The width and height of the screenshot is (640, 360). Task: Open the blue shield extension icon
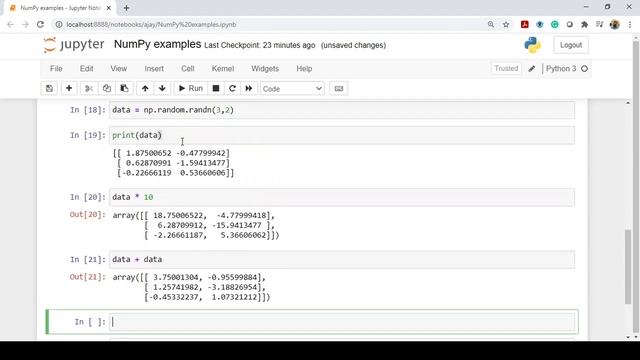(540, 24)
